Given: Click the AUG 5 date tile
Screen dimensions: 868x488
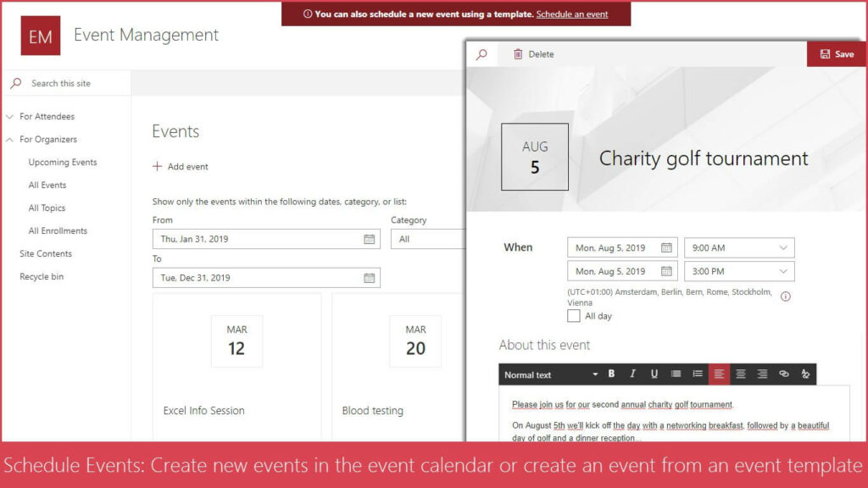Looking at the screenshot, I should [535, 157].
